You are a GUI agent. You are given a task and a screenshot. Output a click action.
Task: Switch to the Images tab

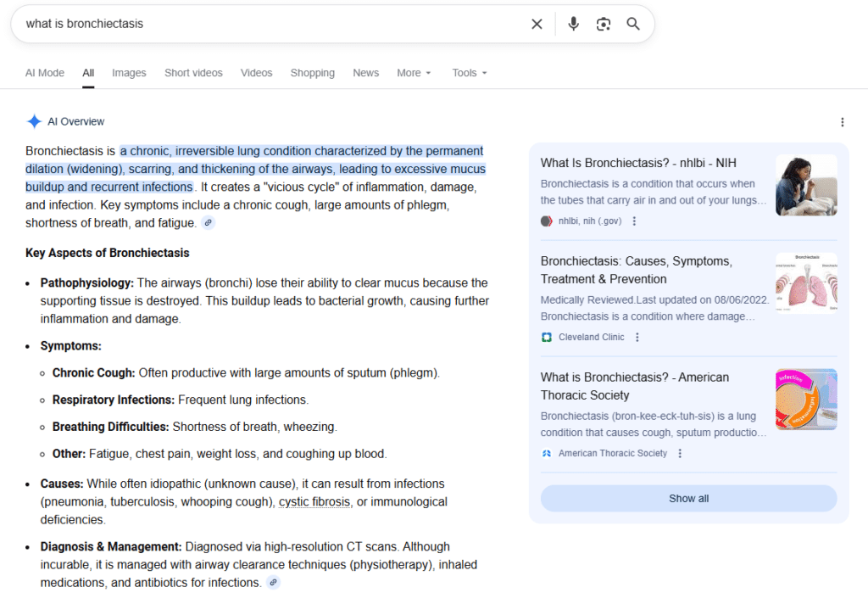click(129, 73)
